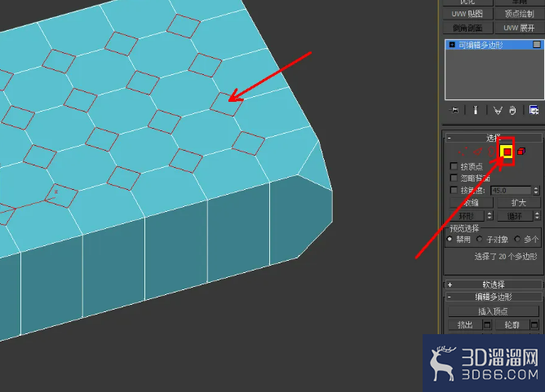Enable 按顶点 checkbox
Image resolution: width=545 pixels, height=392 pixels.
[454, 166]
